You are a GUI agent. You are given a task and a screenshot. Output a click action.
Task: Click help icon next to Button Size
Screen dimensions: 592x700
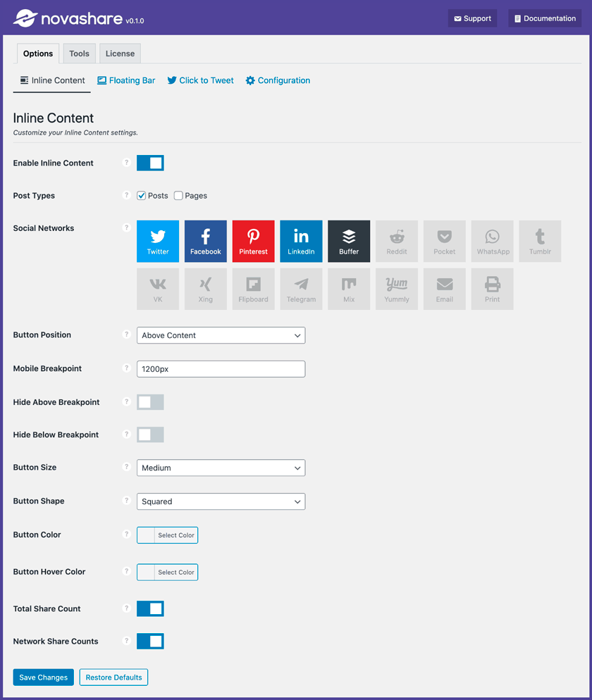(126, 467)
